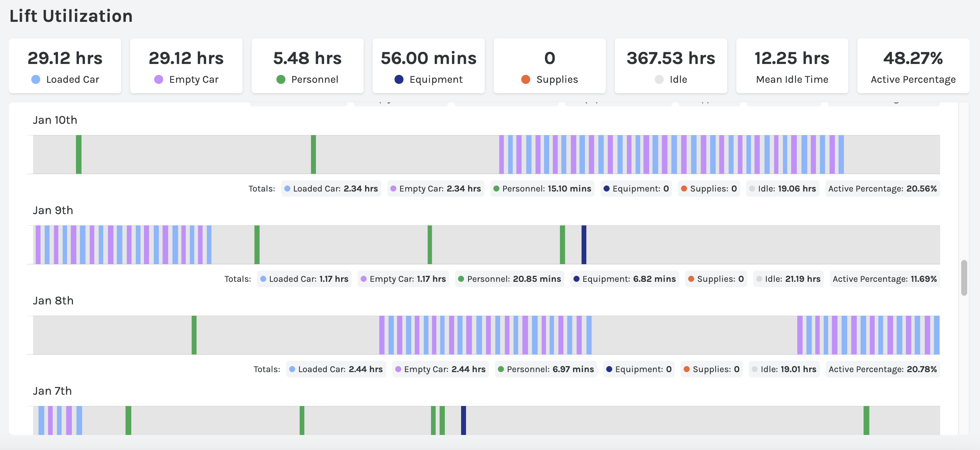This screenshot has width=980, height=450.
Task: Open the Mean Idle Time card
Action: click(792, 66)
